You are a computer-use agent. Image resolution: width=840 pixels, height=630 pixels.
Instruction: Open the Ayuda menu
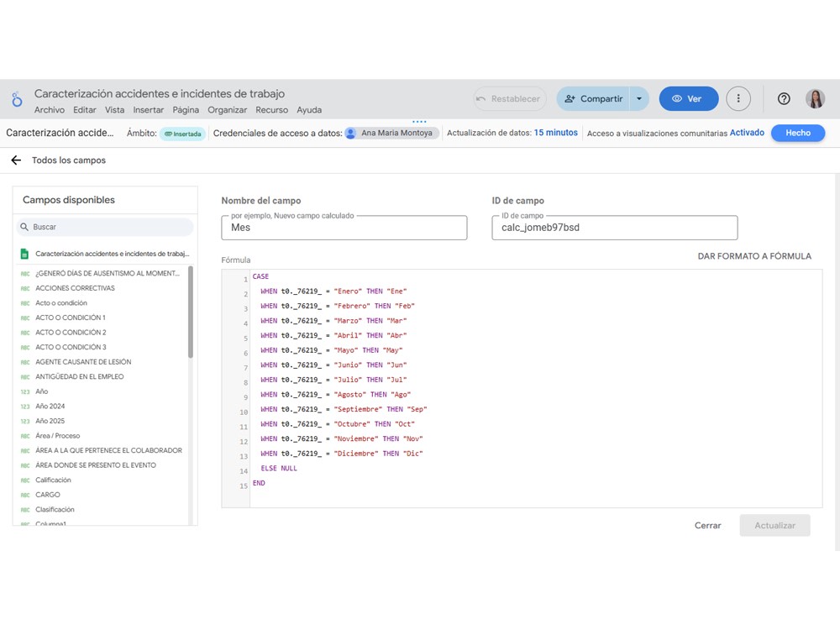tap(309, 110)
